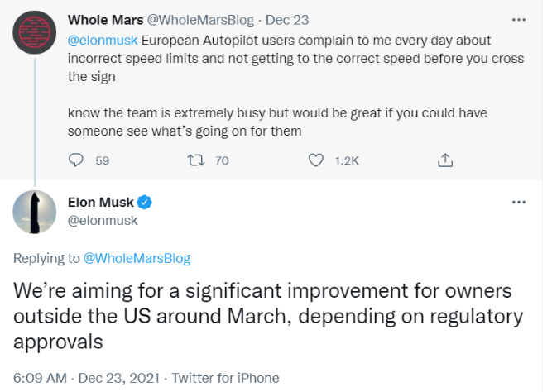View the 1.2K likes count

(x=347, y=160)
